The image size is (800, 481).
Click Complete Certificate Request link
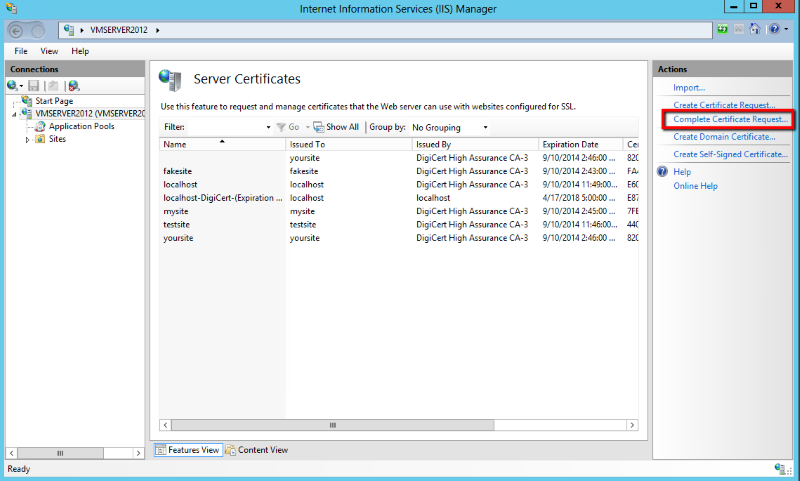(x=730, y=120)
